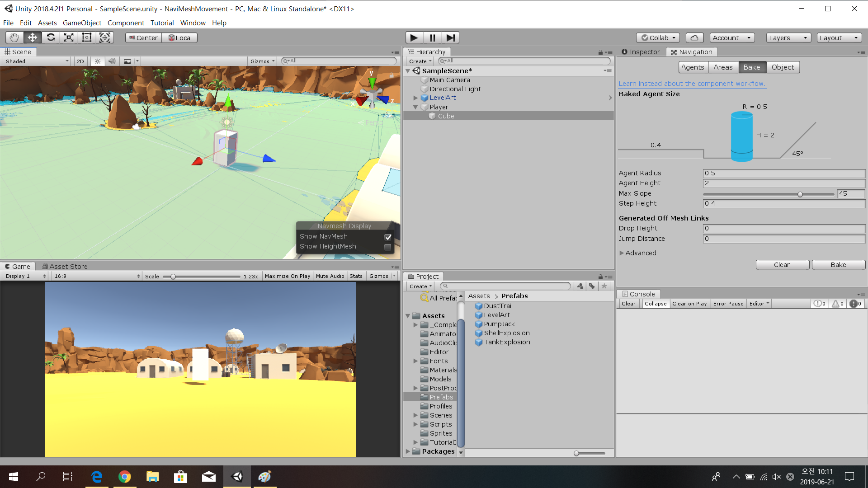Image resolution: width=868 pixels, height=488 pixels.
Task: Select the Rect Transform tool
Action: (x=87, y=38)
